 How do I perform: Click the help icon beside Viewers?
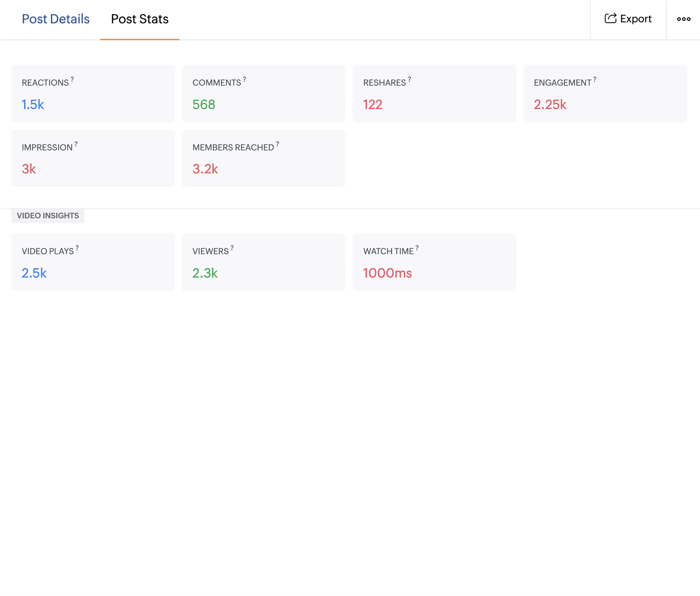click(232, 248)
